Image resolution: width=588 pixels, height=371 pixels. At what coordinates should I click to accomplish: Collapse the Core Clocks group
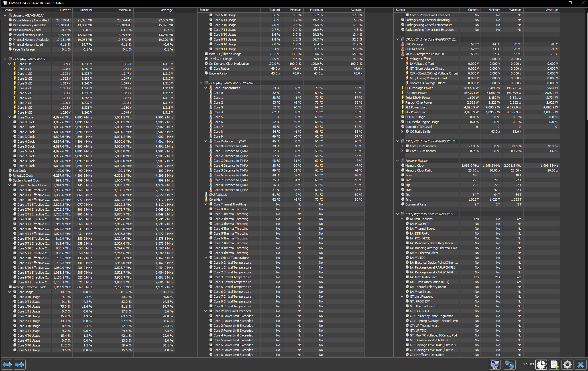pyautogui.click(x=9, y=117)
